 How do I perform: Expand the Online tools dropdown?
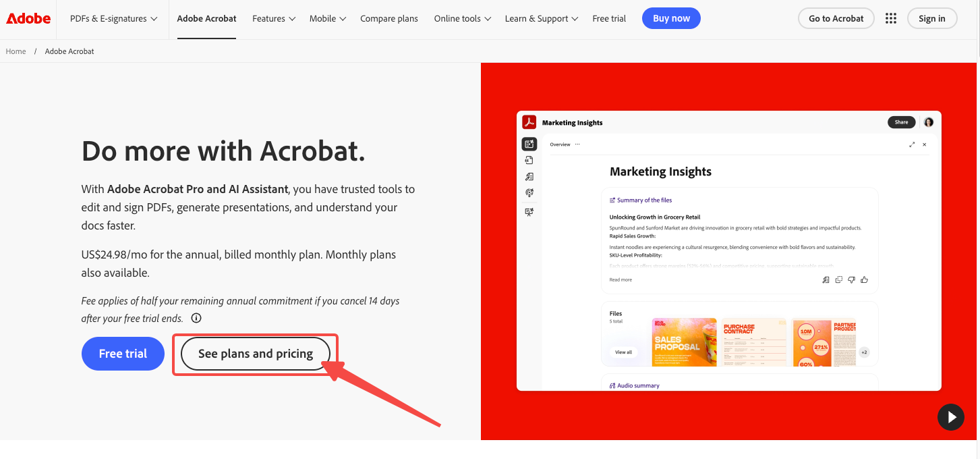click(463, 19)
